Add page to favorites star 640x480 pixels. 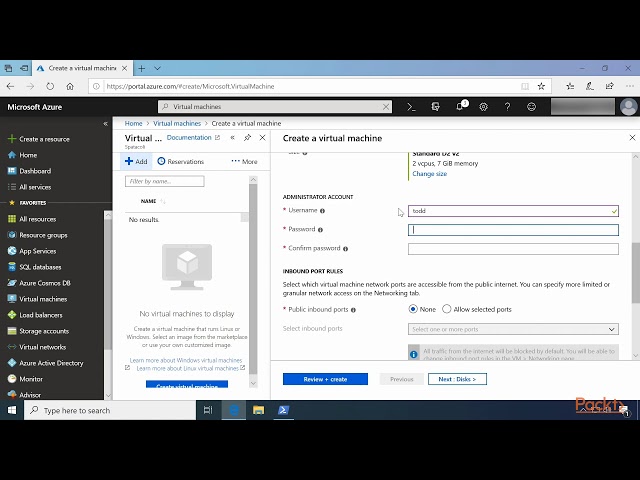541,86
